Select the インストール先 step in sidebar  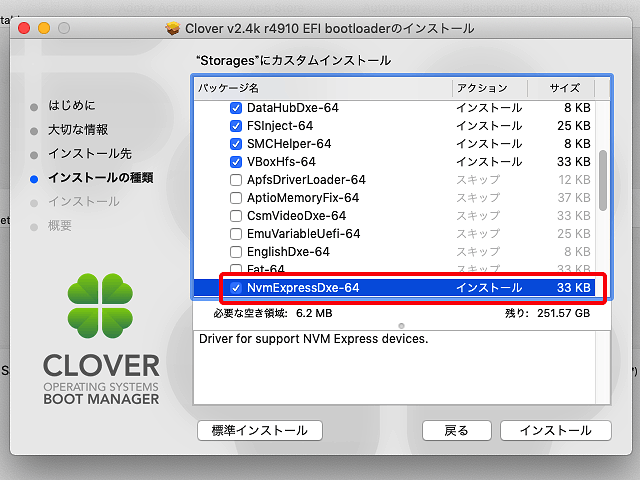pyautogui.click(x=90, y=153)
